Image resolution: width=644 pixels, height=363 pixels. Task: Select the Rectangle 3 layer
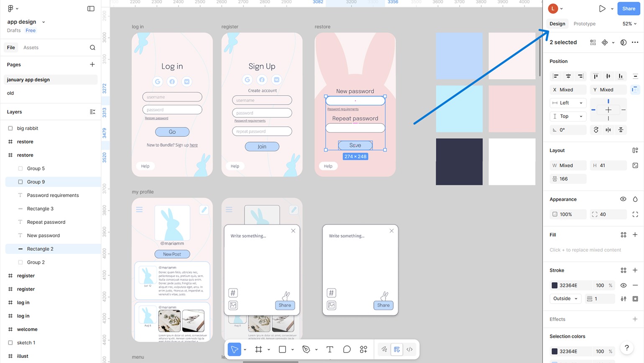pos(40,209)
